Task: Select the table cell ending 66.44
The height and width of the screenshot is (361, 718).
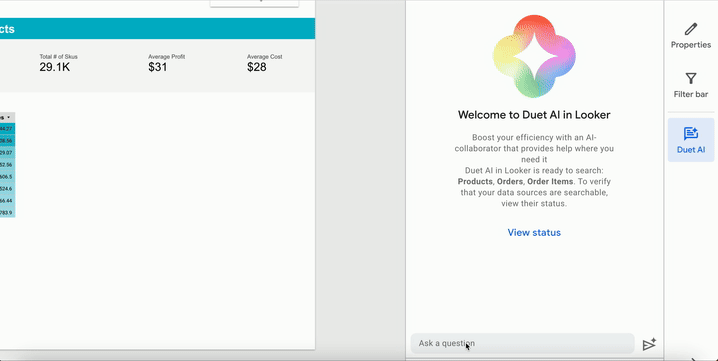Action: [x=7, y=201]
